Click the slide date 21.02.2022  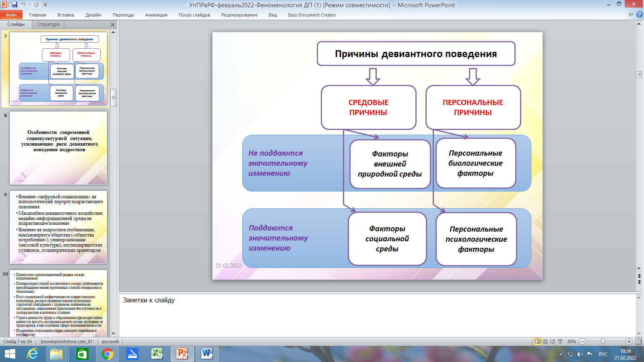click(x=229, y=265)
